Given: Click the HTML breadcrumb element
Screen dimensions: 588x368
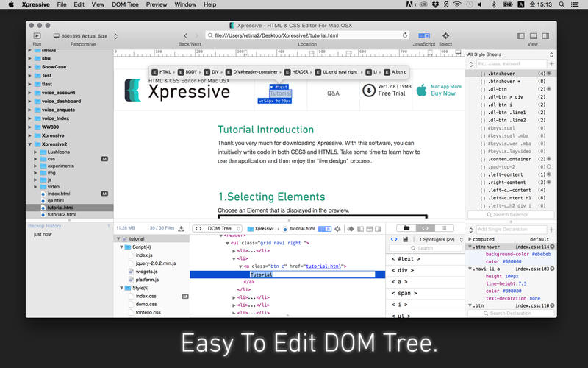Looking at the screenshot, I should click(162, 71).
